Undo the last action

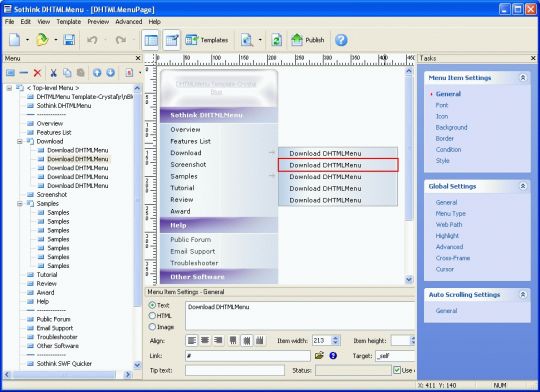coord(92,40)
